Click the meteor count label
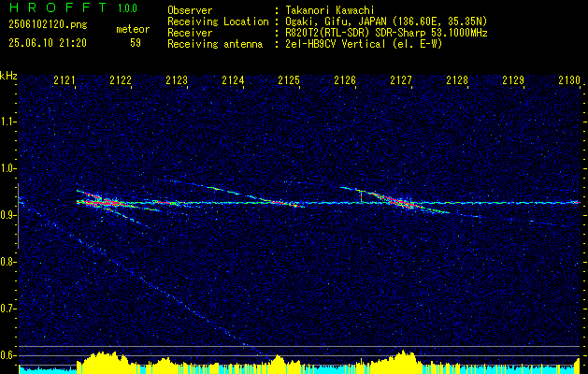Screen dimensions: 588x374 pos(133,29)
